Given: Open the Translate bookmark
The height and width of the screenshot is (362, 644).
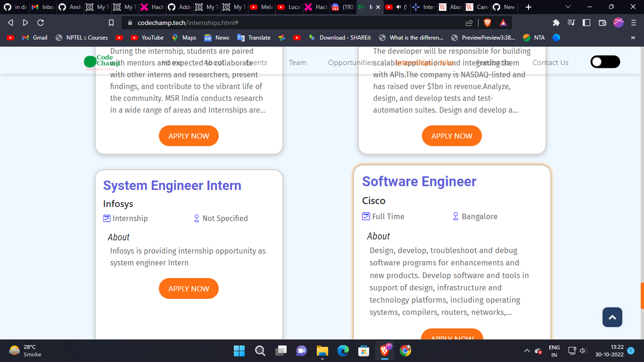Looking at the screenshot, I should 254,38.
